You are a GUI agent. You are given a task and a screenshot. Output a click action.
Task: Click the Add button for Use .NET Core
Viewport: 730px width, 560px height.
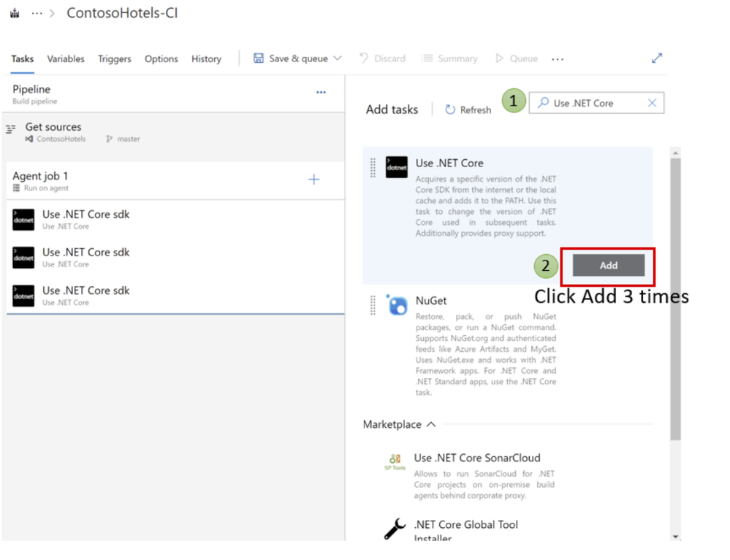[x=609, y=265]
